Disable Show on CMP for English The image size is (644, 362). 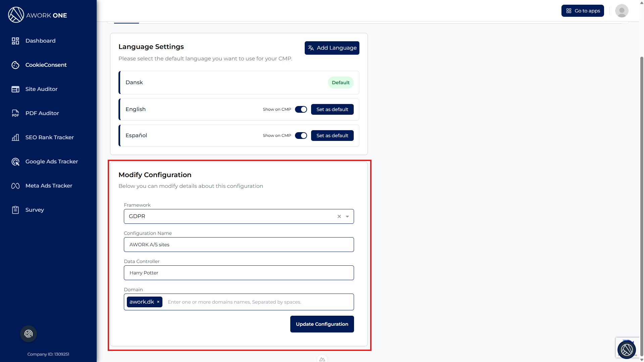coord(301,110)
